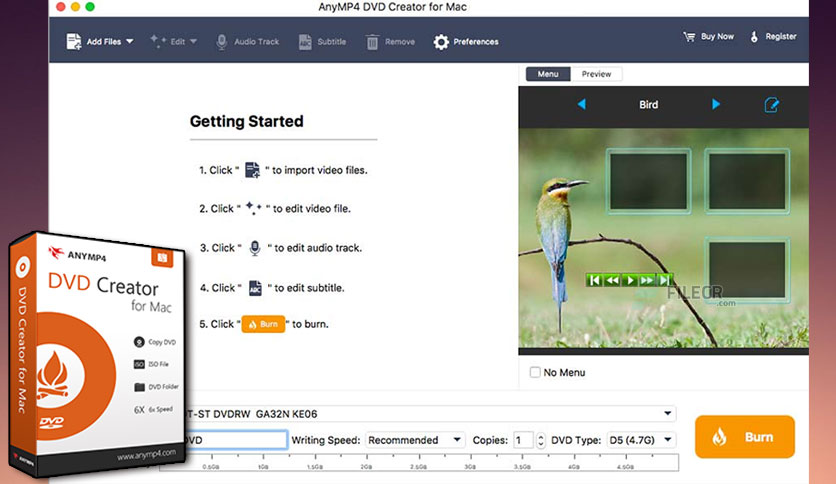The width and height of the screenshot is (836, 484).
Task: Click the Remove trash can icon
Action: [372, 42]
